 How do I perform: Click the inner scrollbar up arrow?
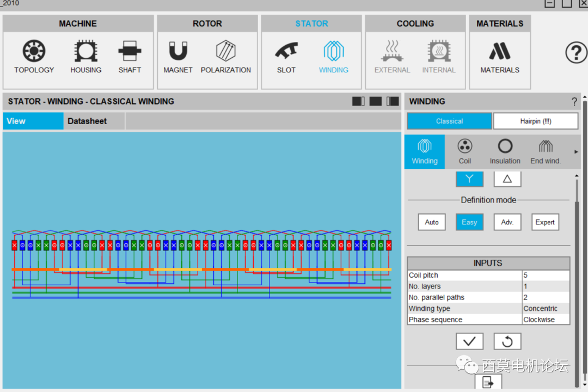tap(577, 175)
